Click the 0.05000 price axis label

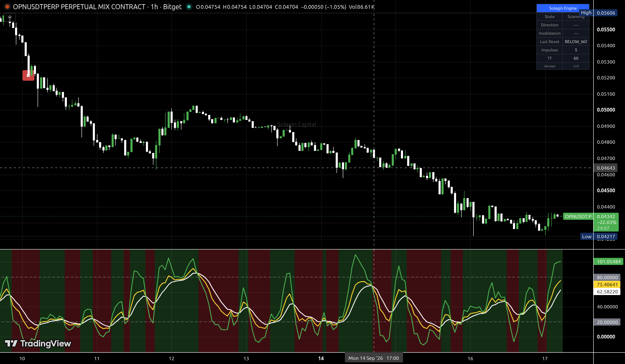tap(606, 110)
